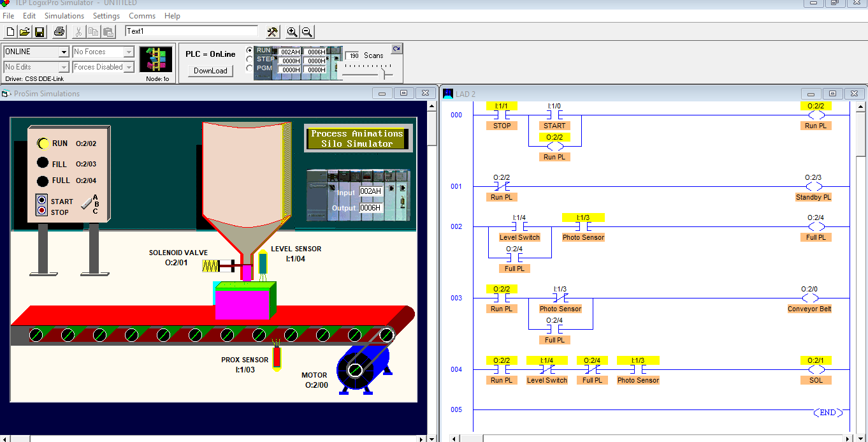Open the ONLINE mode dropdown

[64, 52]
